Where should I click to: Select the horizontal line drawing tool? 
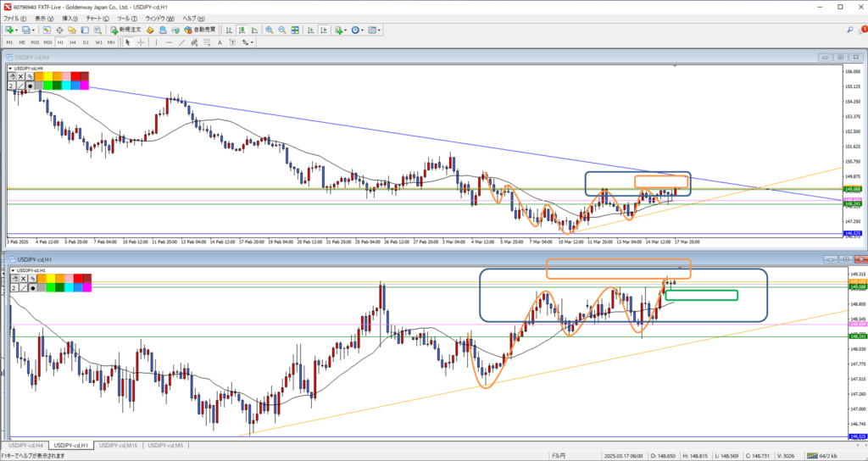[x=170, y=42]
